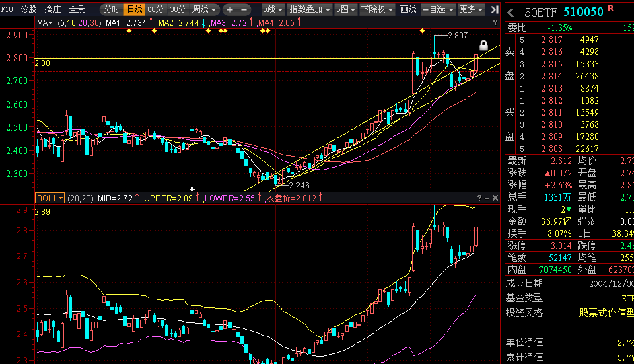Click first yellow diamond event marker
The width and height of the screenshot is (634, 364).
(x=129, y=31)
